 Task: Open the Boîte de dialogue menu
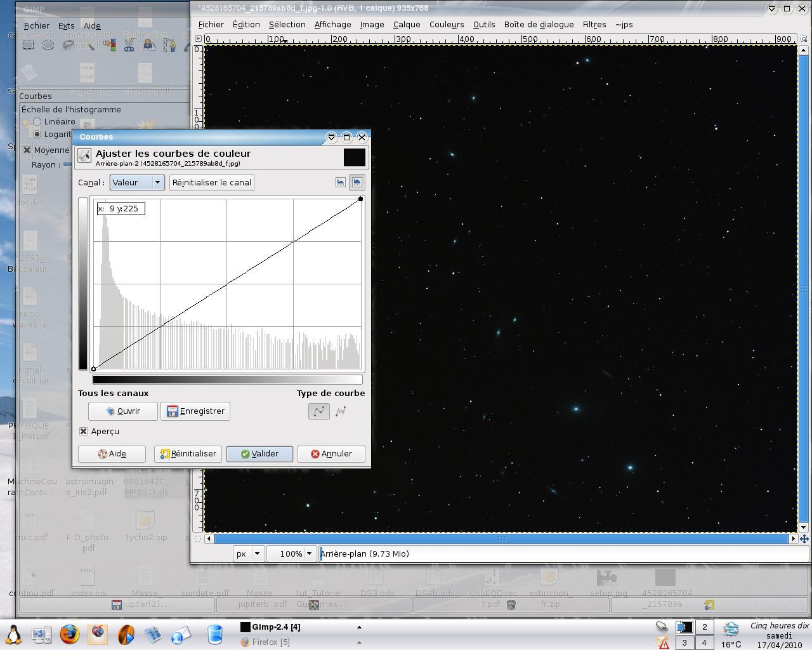click(x=539, y=24)
